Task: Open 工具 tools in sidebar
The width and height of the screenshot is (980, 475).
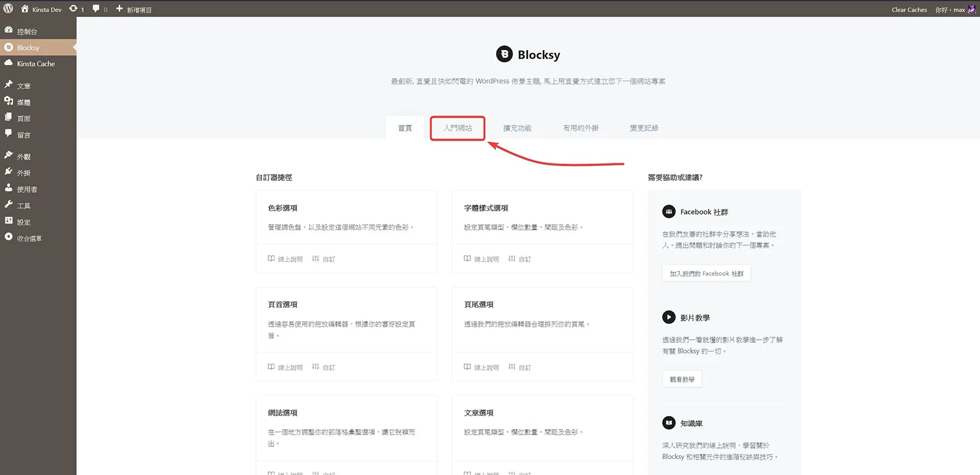Action: 38,206
